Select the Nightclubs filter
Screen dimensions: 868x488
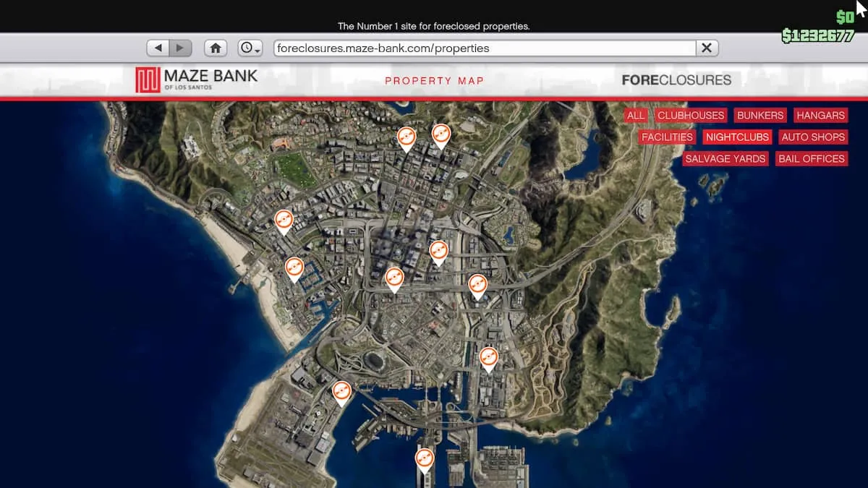click(x=737, y=137)
